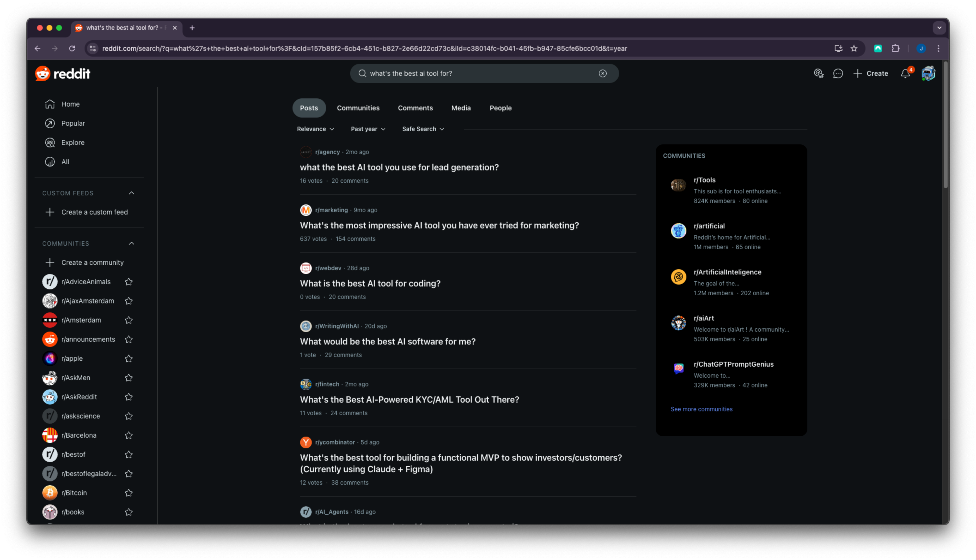Switch to the Comments tab

(x=415, y=108)
